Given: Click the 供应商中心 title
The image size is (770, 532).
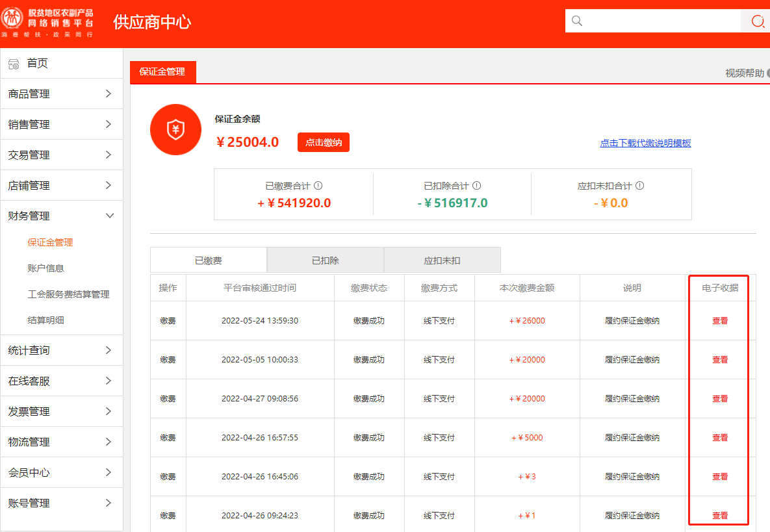Looking at the screenshot, I should click(152, 22).
